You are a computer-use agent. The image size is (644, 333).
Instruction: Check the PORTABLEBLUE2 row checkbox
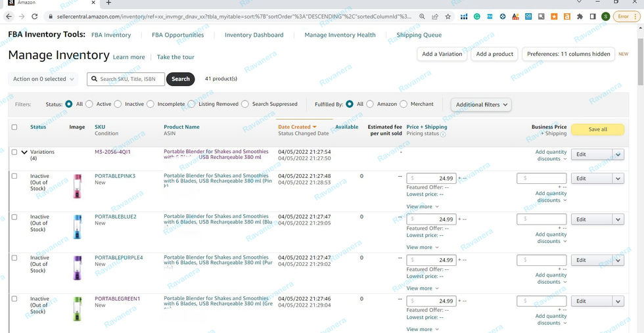click(x=14, y=217)
